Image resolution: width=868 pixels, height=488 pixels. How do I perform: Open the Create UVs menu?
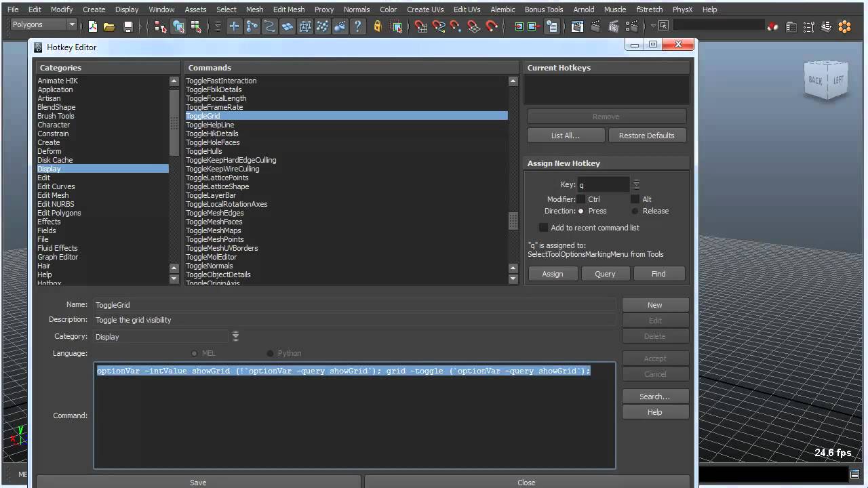click(425, 9)
